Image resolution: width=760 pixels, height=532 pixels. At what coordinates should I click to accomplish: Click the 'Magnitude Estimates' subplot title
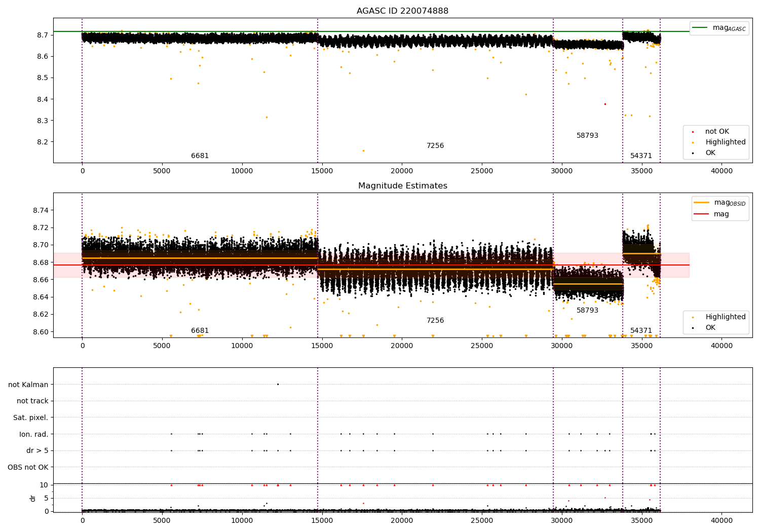(x=402, y=186)
